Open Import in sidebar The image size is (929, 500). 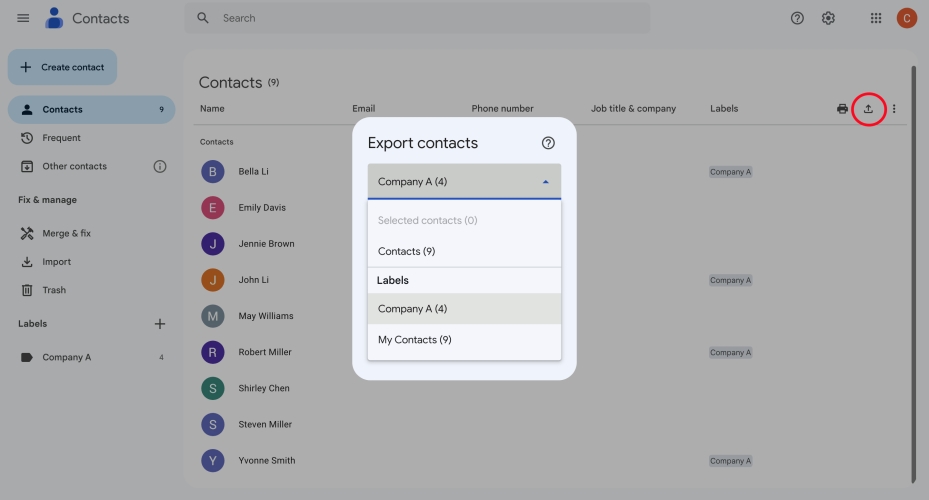point(91,262)
